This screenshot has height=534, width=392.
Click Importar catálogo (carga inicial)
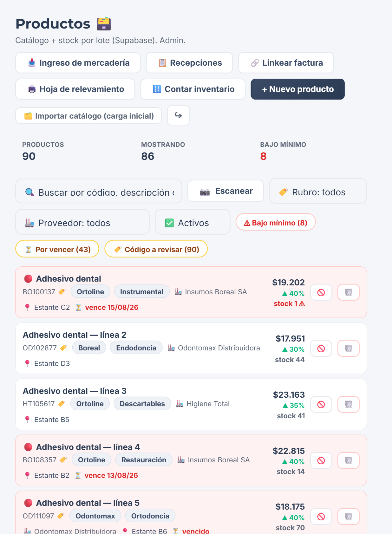88,116
